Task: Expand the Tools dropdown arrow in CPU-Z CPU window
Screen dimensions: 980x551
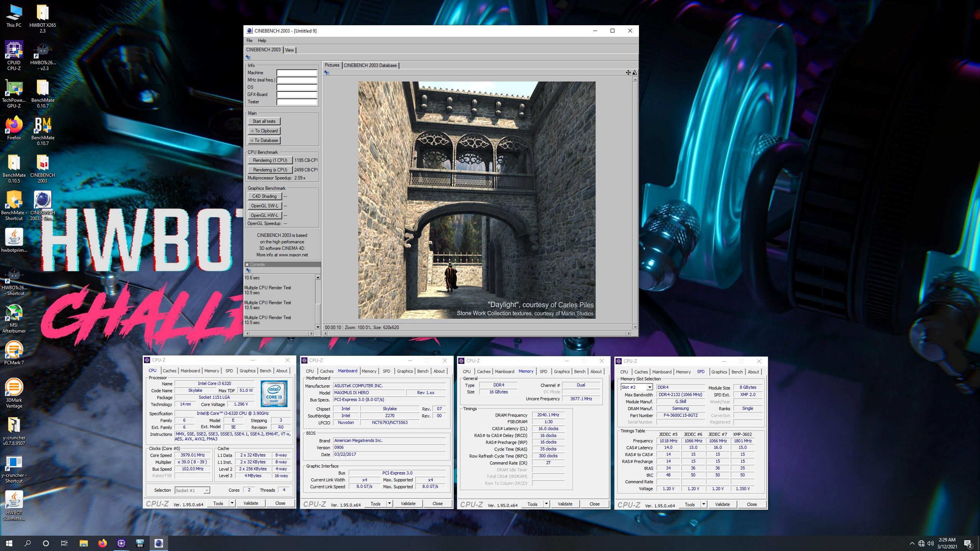Action: click(232, 503)
